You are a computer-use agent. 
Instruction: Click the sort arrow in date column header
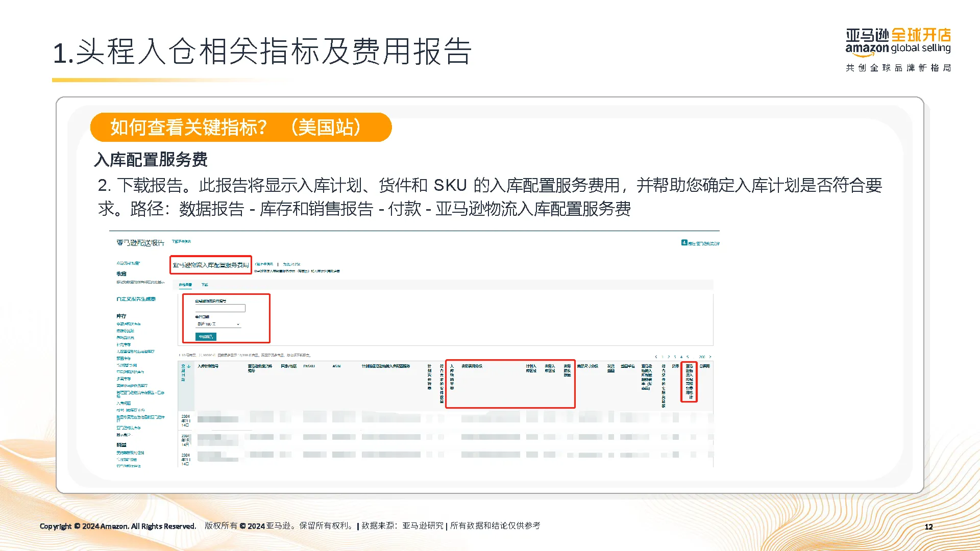pyautogui.click(x=189, y=366)
